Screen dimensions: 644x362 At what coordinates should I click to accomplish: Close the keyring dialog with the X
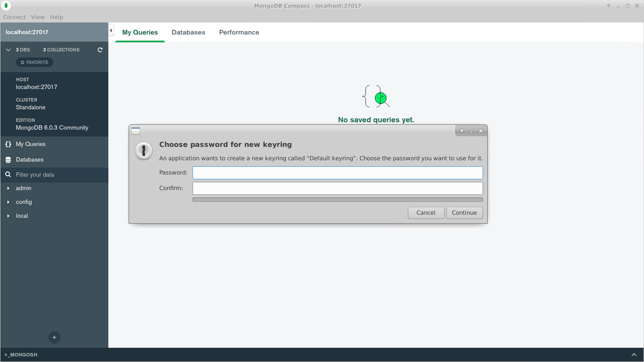point(481,131)
